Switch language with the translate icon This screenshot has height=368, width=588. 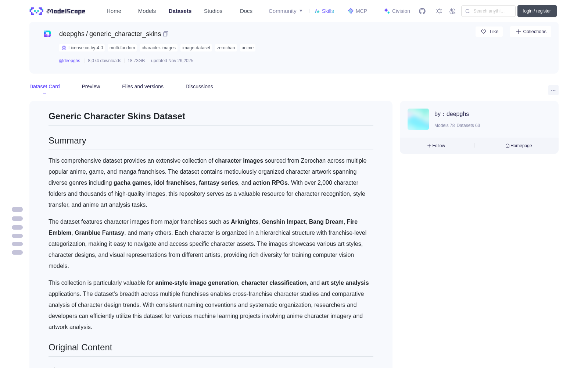[452, 11]
